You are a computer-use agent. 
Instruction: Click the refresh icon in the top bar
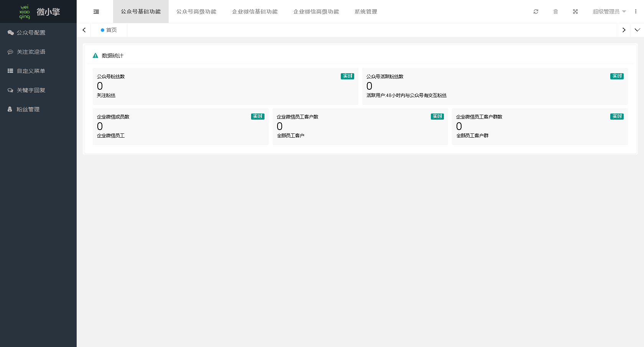536,12
